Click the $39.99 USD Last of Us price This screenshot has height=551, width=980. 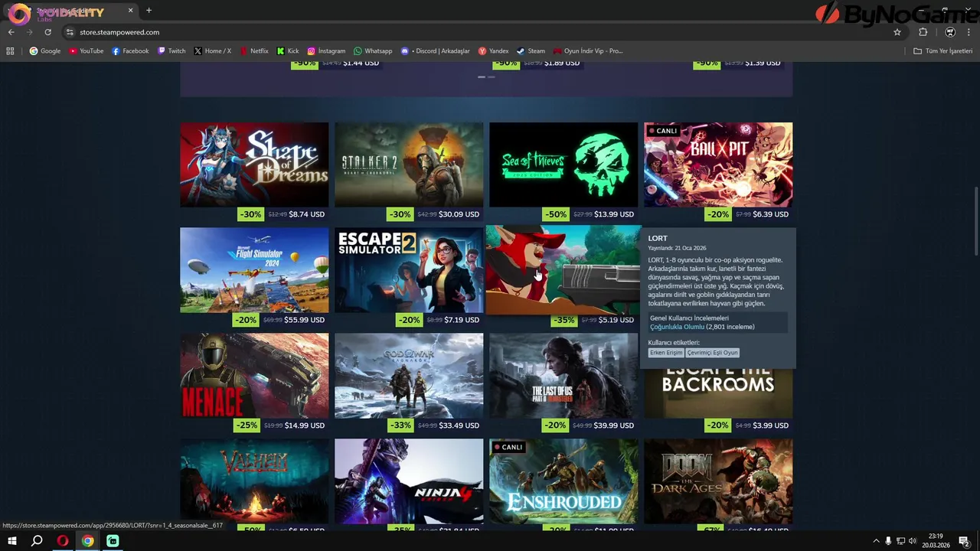(614, 425)
